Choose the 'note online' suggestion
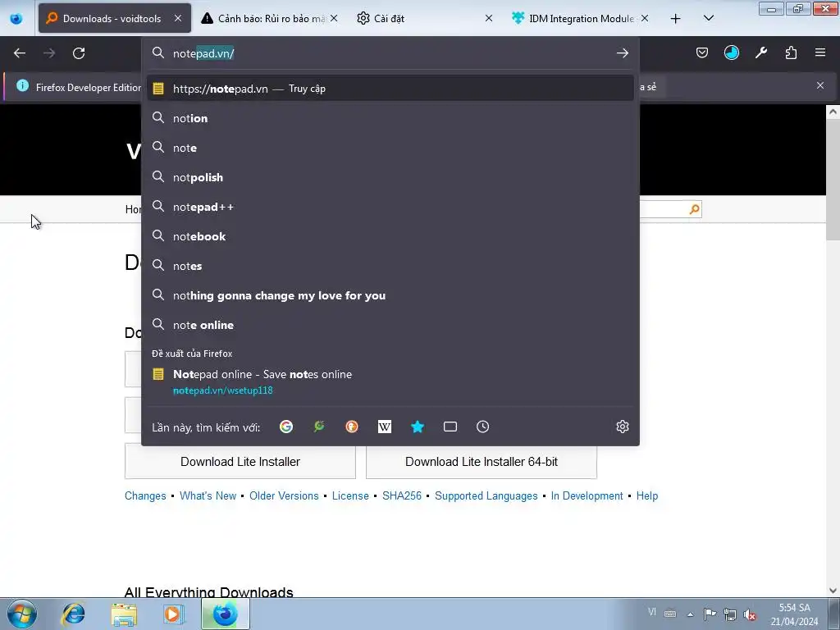 (x=390, y=325)
